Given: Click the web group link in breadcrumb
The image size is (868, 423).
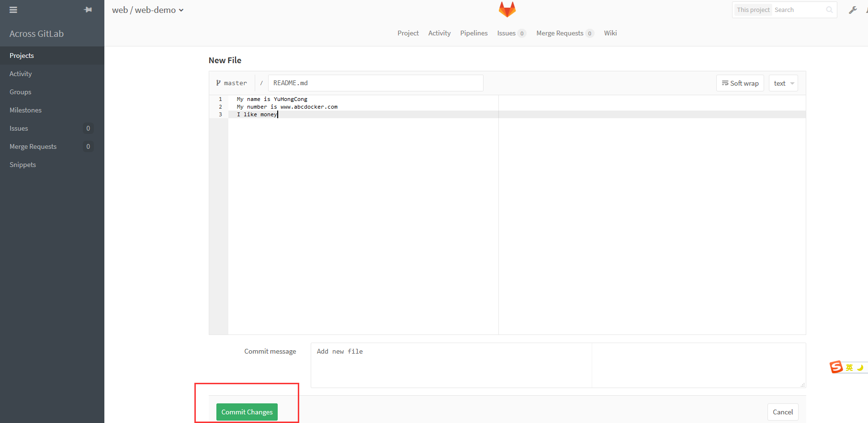Looking at the screenshot, I should tap(120, 10).
